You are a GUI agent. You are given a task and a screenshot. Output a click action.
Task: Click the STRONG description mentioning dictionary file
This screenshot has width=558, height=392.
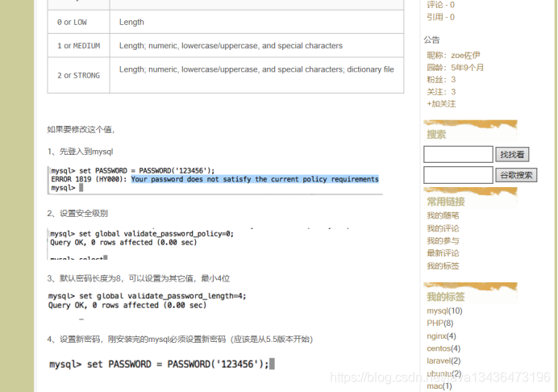[256, 69]
